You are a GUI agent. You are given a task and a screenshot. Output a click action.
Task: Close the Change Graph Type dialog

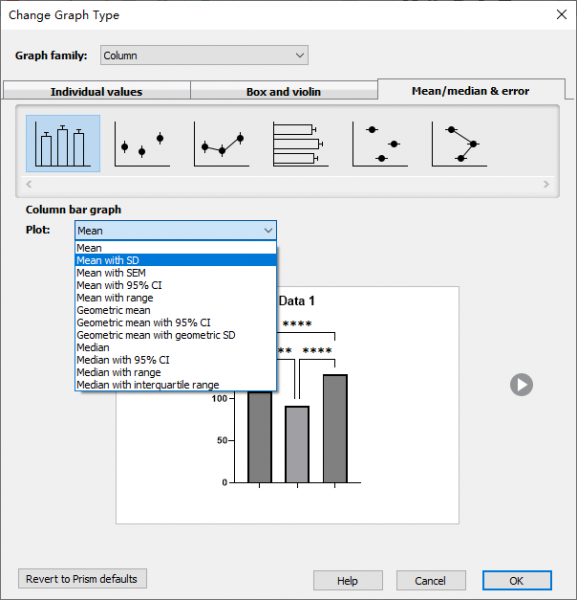tap(561, 15)
